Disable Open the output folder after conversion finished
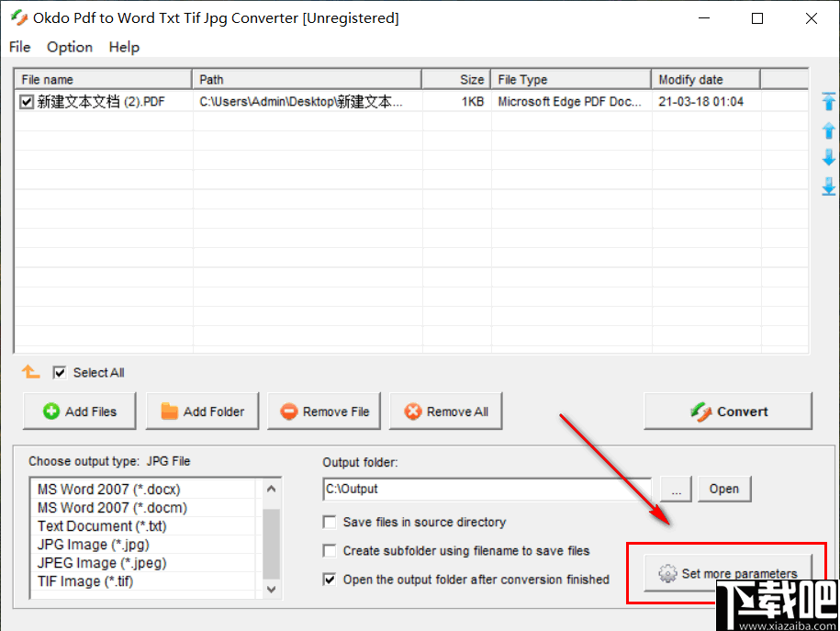Screen dimensions: 840x631 point(329,580)
